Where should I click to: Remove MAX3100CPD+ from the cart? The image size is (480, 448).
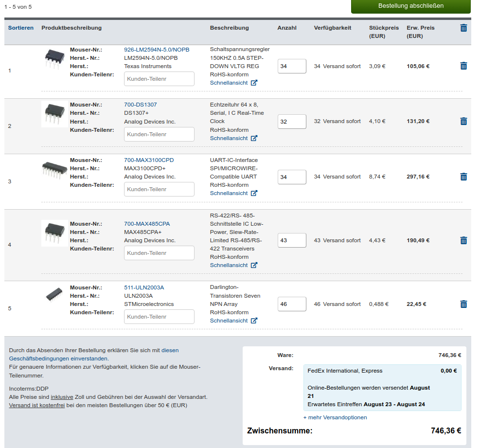463,177
